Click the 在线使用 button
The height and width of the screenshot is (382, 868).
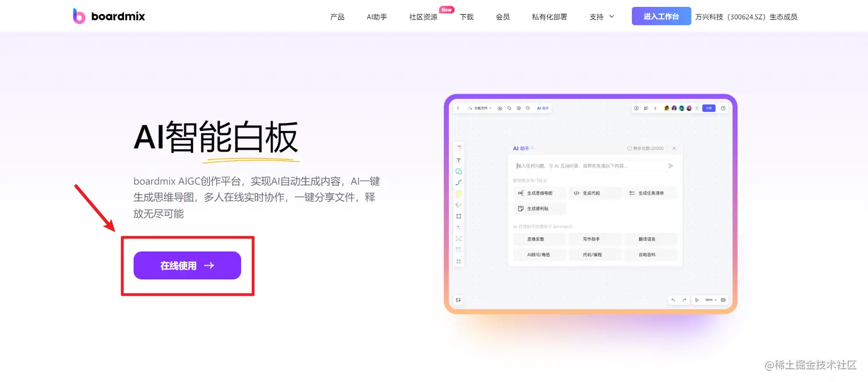click(x=187, y=265)
